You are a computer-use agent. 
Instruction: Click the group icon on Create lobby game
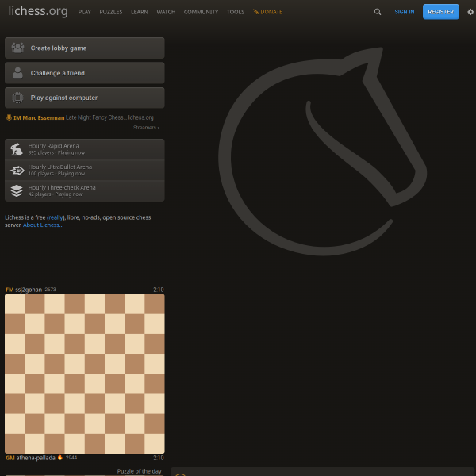(17, 48)
